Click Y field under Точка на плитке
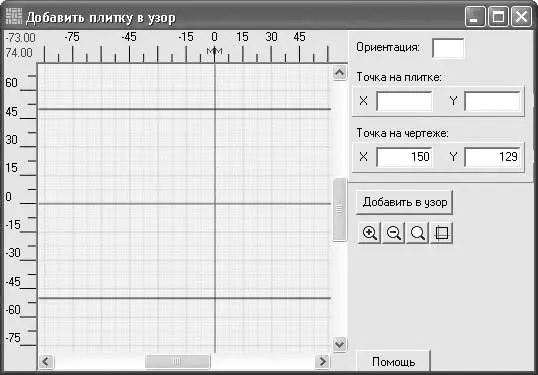The height and width of the screenshot is (375, 538). pos(492,101)
